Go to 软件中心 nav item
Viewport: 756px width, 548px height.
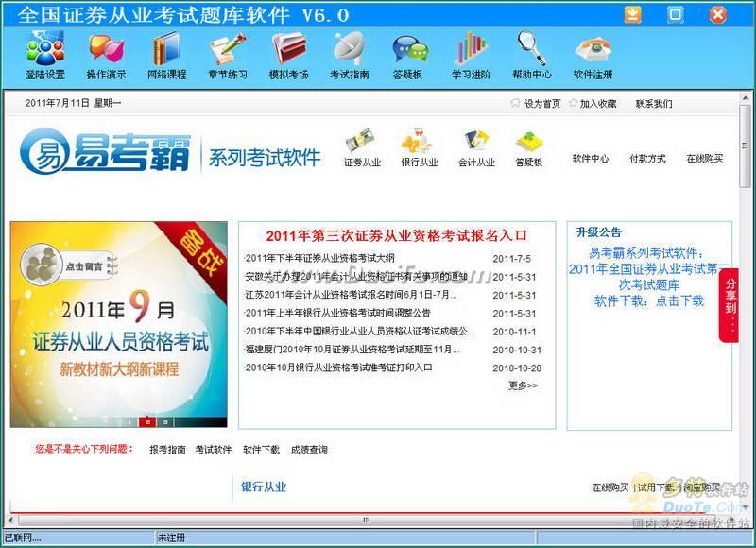[590, 159]
